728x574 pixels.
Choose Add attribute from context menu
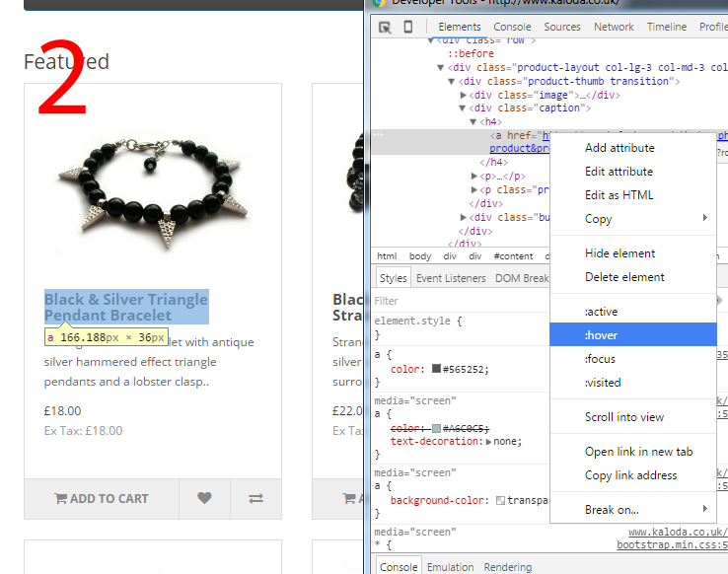click(633, 148)
